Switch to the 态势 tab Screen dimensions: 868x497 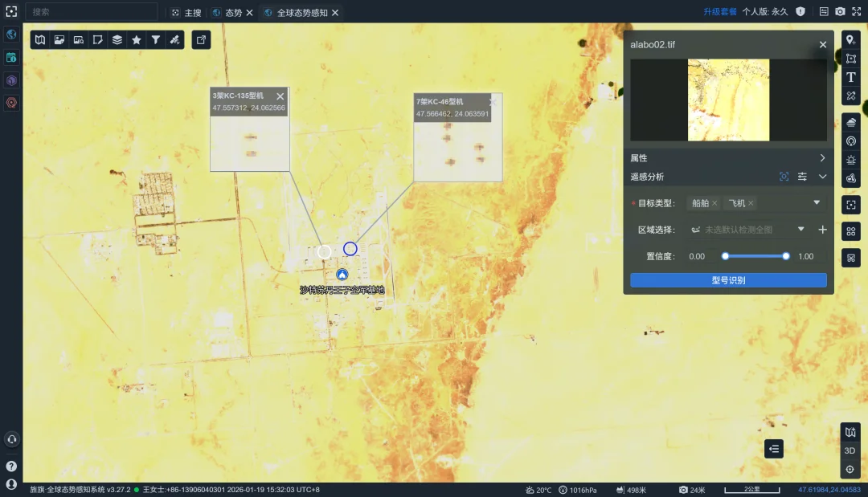click(232, 13)
